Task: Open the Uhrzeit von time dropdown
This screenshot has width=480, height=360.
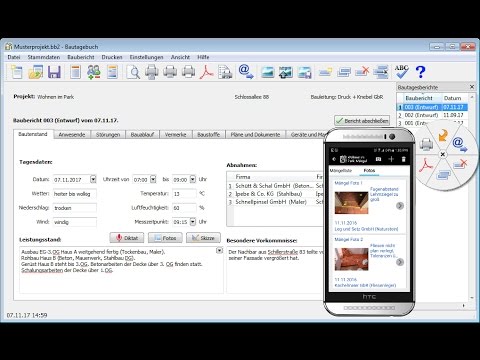Action: pos(153,179)
